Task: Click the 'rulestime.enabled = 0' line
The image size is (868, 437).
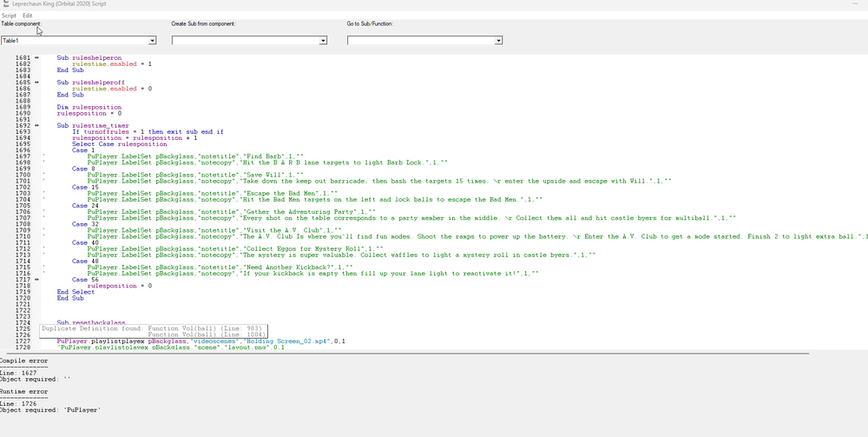Action: pyautogui.click(x=112, y=89)
